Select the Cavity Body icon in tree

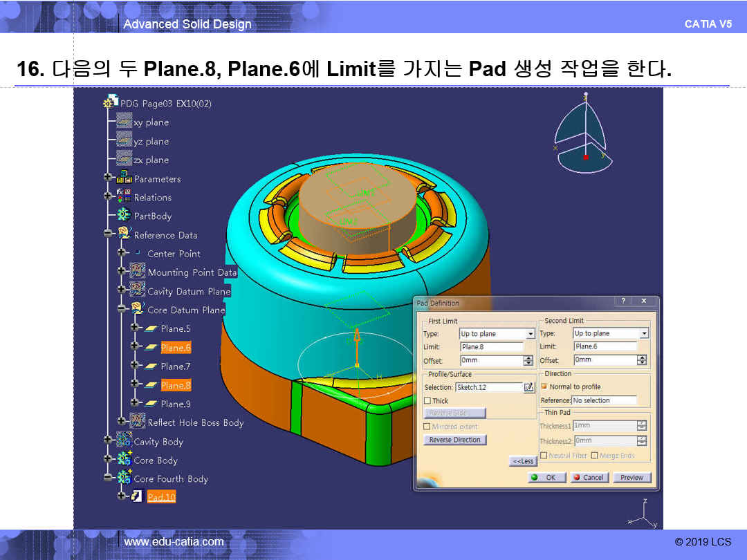[124, 441]
